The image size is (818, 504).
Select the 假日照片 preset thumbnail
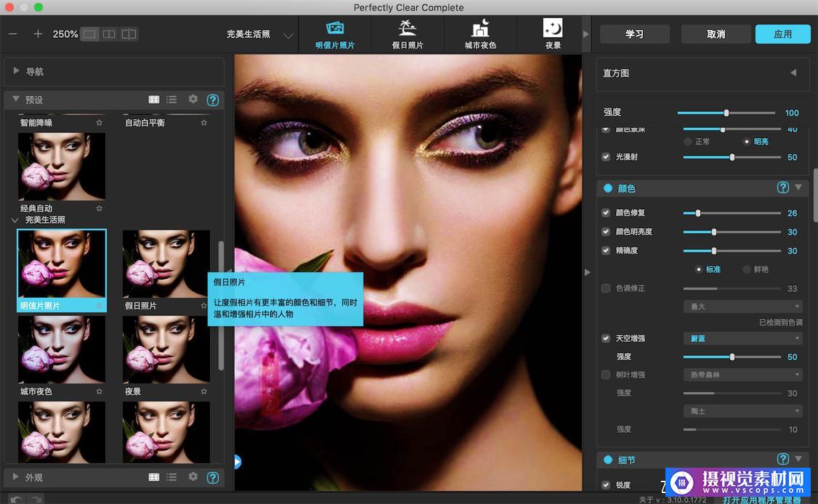[166, 264]
